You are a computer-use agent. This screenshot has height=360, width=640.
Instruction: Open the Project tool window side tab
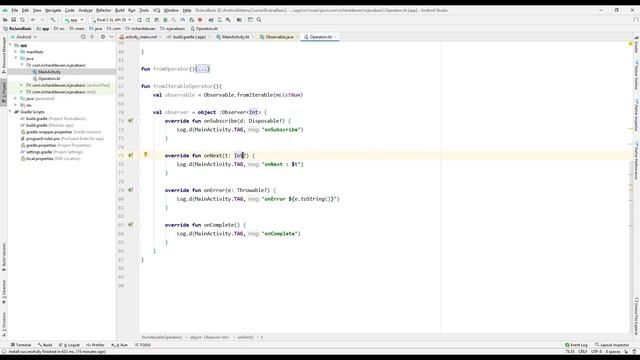click(x=4, y=92)
